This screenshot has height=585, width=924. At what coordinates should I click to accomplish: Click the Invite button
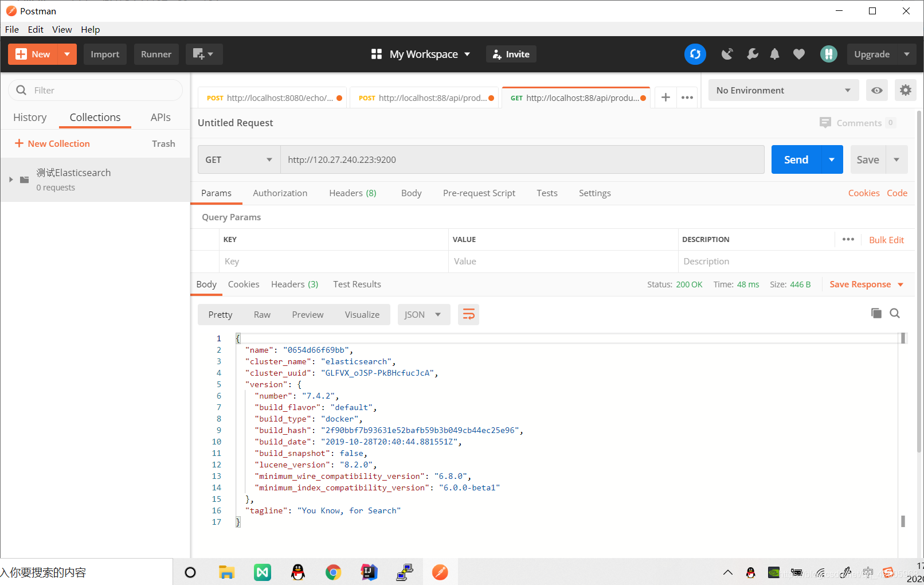click(x=511, y=54)
